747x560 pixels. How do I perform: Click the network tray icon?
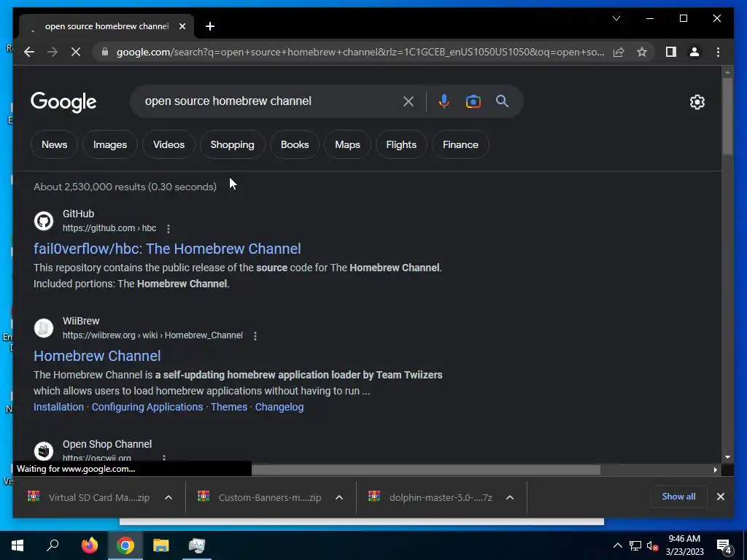(x=635, y=545)
